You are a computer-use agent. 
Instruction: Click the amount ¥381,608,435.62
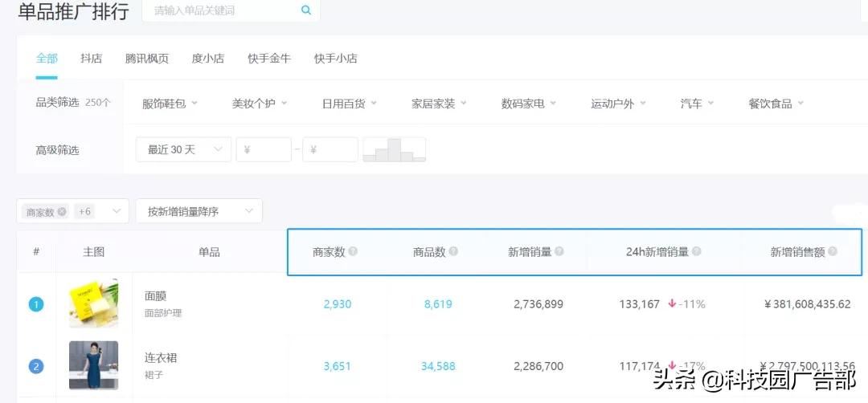pyautogui.click(x=808, y=304)
